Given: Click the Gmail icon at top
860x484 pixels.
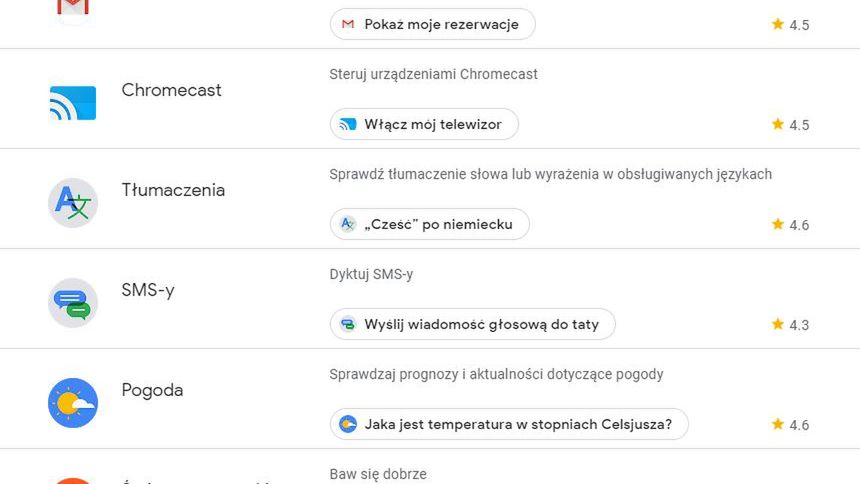Looking at the screenshot, I should tap(73, 8).
